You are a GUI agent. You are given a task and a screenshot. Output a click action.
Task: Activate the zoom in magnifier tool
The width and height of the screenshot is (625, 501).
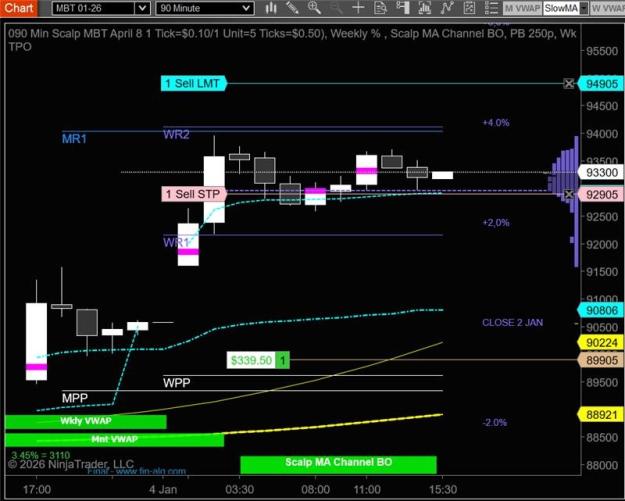314,8
